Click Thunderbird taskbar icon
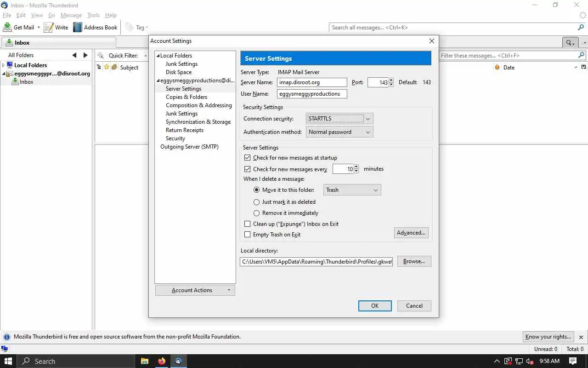 tap(178, 361)
